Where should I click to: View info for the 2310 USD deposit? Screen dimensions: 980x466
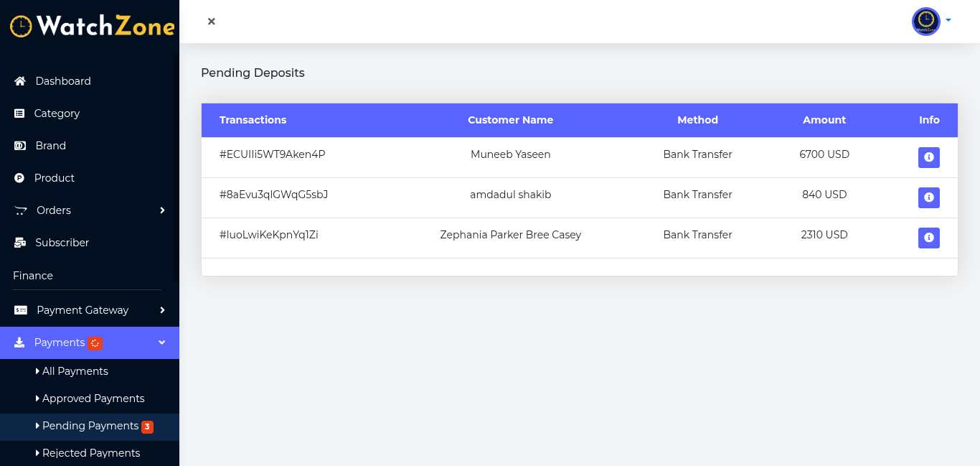coord(928,238)
